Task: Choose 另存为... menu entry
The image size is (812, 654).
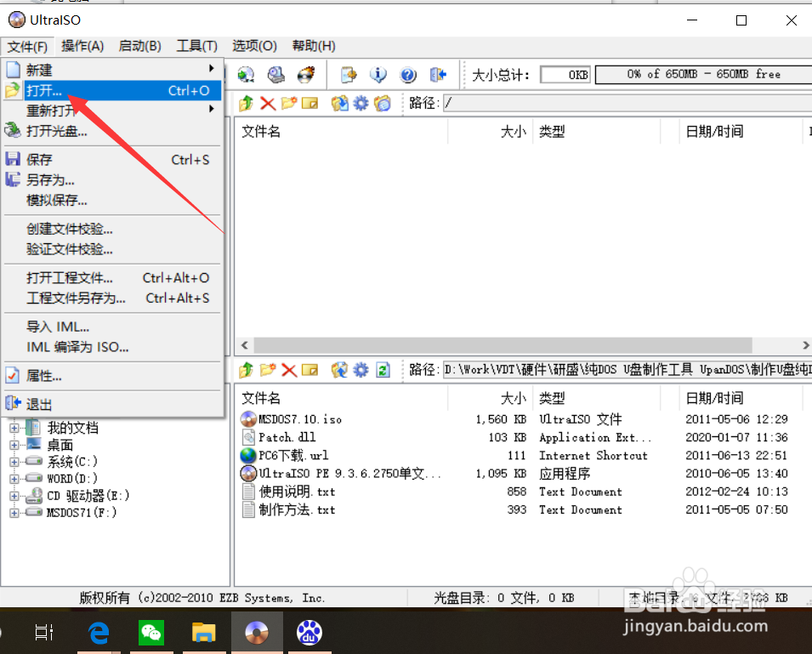Action: pyautogui.click(x=113, y=179)
